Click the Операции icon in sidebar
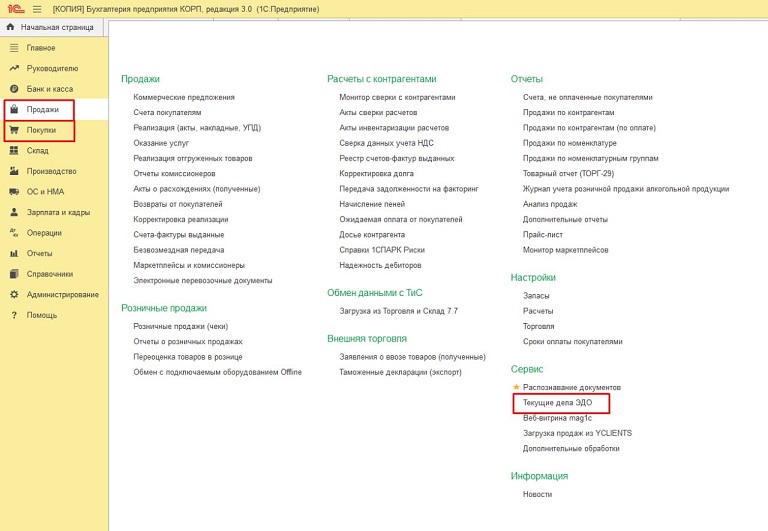Viewport: 768px width, 531px height. (14, 233)
